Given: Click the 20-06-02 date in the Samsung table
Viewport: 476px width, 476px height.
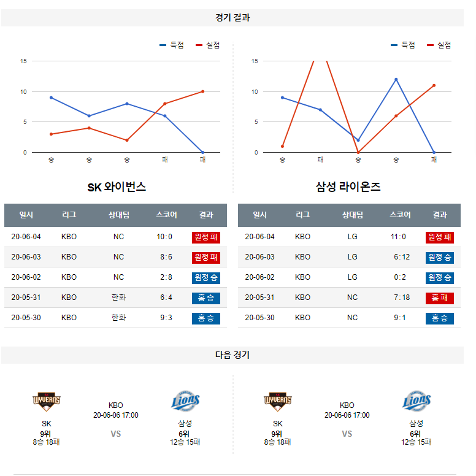Looking at the screenshot, I should 260,277.
